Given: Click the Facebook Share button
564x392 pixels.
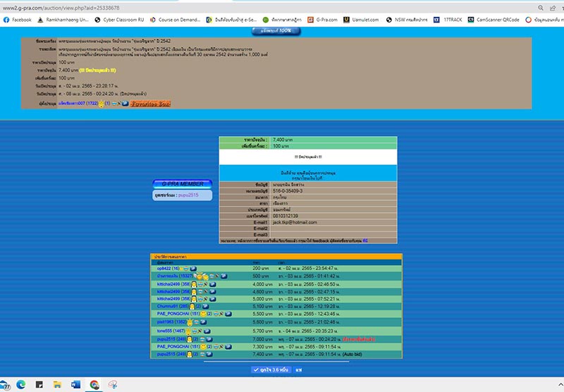Looking at the screenshot, I should (299, 369).
